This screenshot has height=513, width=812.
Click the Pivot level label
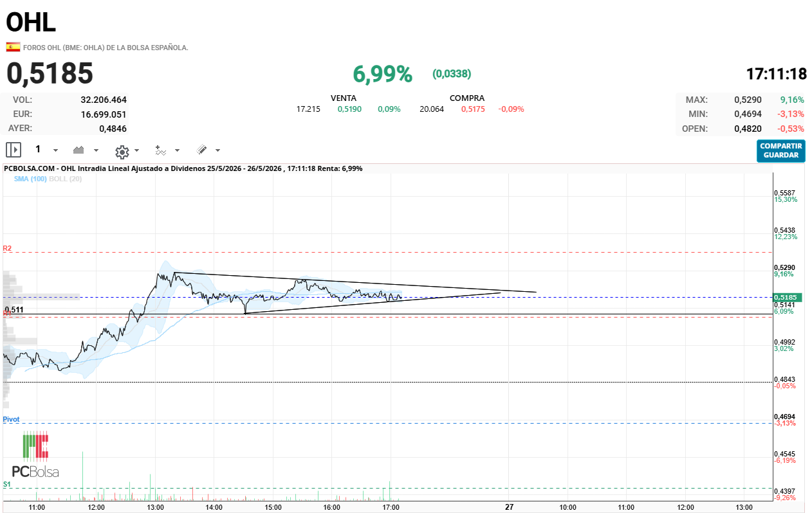[11, 419]
